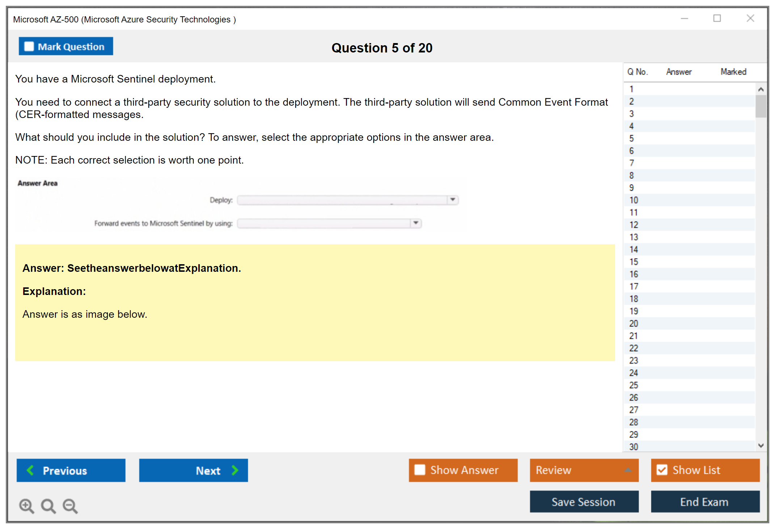Check the Mark Question checkbox
Viewport: 778px width, 532px height.
(x=29, y=46)
